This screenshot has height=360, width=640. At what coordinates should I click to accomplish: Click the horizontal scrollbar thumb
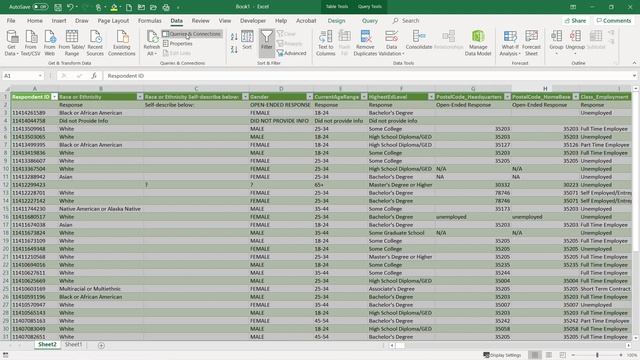coord(400,345)
